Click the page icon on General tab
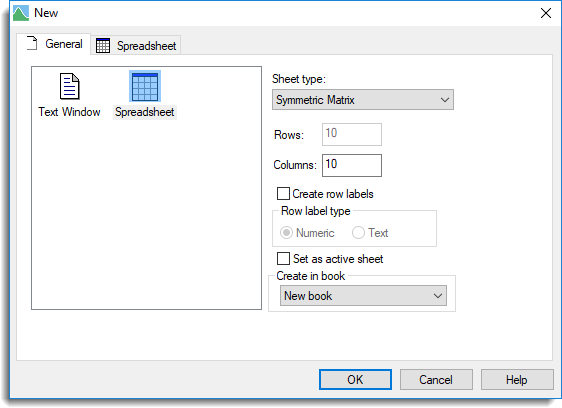562x408 pixels. click(32, 43)
